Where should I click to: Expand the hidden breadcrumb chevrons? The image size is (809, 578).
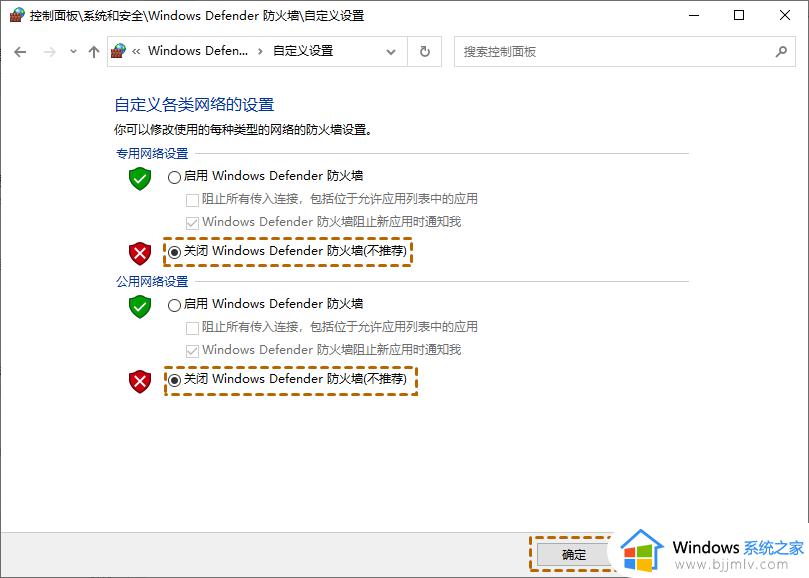point(136,51)
